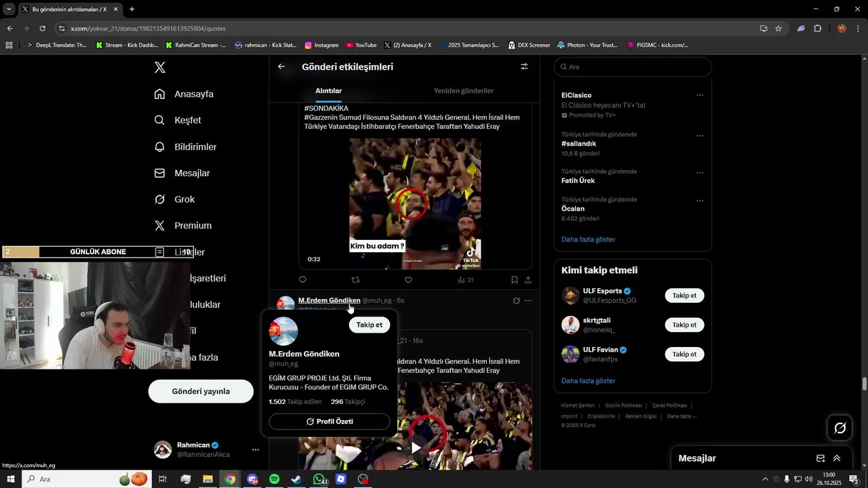This screenshot has width=868, height=488.
Task: Click Gizlilik Politikası footer link
Action: tap(623, 405)
